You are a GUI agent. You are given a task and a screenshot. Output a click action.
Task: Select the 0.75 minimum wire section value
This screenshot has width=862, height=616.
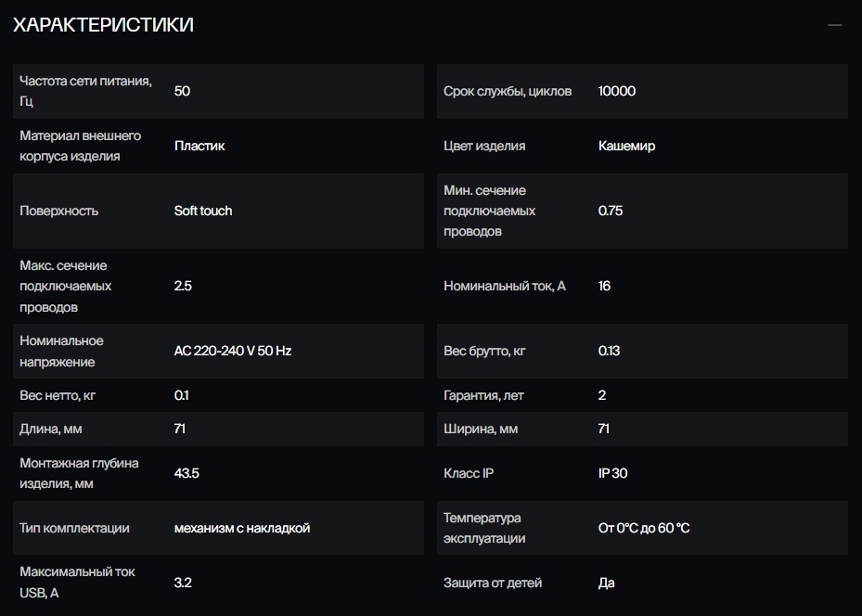[x=611, y=211]
